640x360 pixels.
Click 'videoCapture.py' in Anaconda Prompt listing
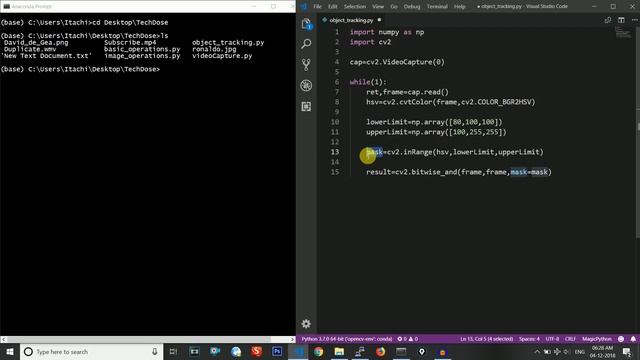(x=222, y=56)
